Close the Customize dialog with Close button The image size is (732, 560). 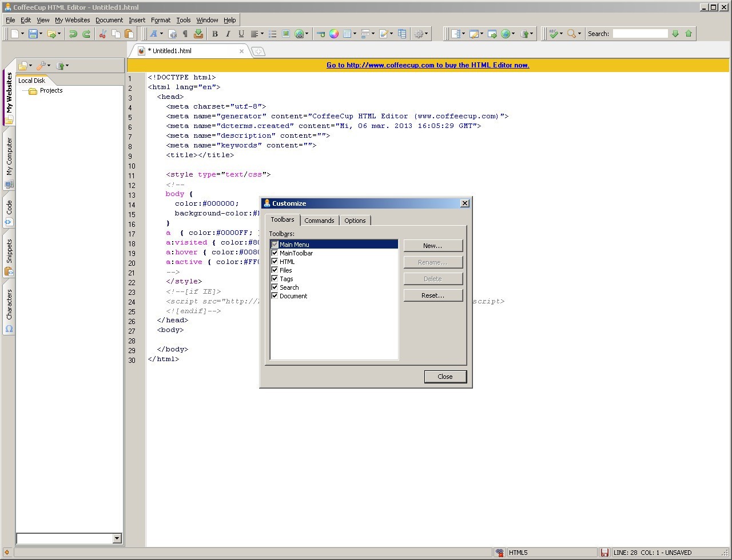point(445,377)
